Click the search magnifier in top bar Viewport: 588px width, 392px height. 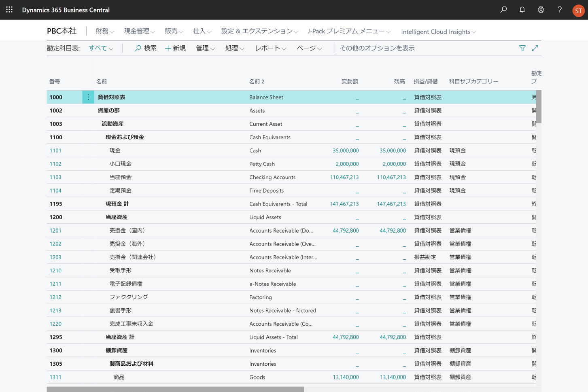point(503,10)
